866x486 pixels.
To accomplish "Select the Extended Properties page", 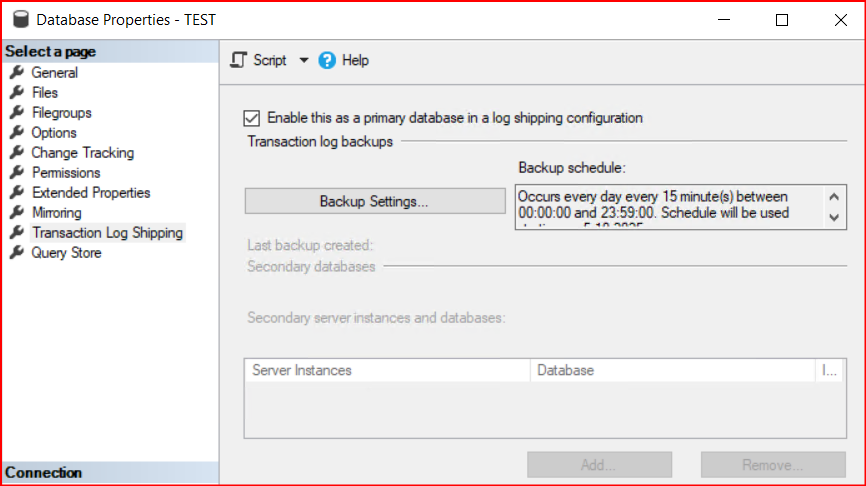I will (x=91, y=193).
